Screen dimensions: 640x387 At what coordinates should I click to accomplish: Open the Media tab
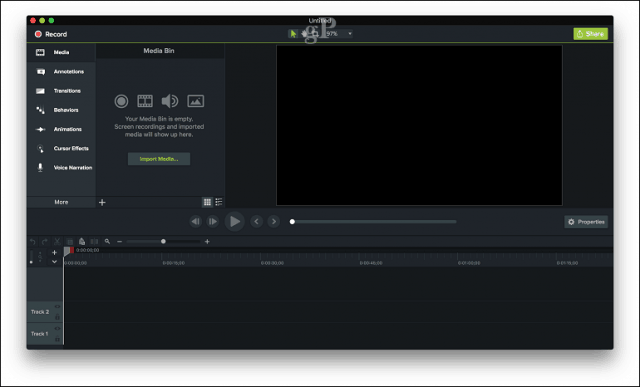point(61,52)
